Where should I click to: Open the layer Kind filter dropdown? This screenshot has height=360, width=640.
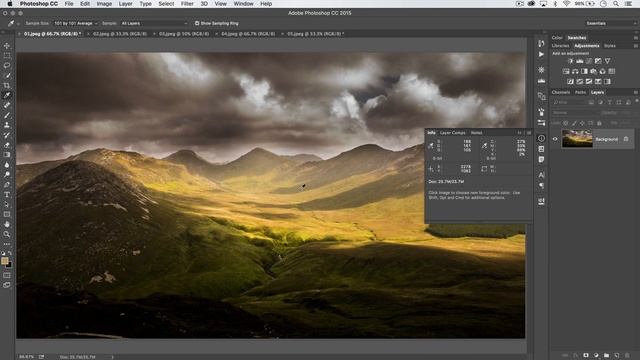point(569,102)
